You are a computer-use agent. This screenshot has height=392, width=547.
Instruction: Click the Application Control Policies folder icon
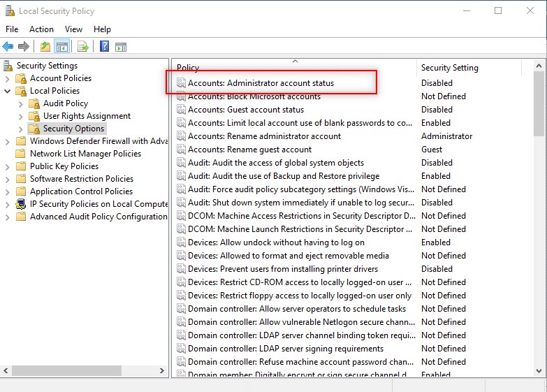pos(21,191)
